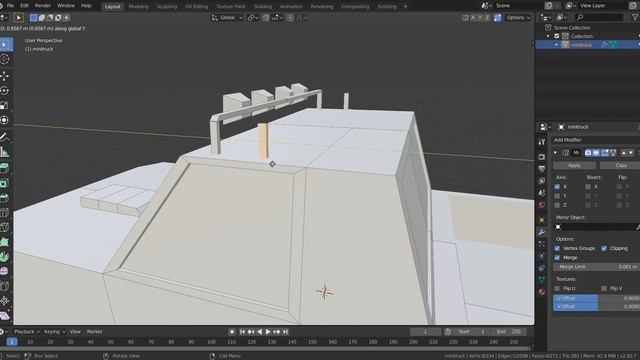Select the Bevel tool
Image resolution: width=640 pixels, height=360 pixels.
point(5,198)
